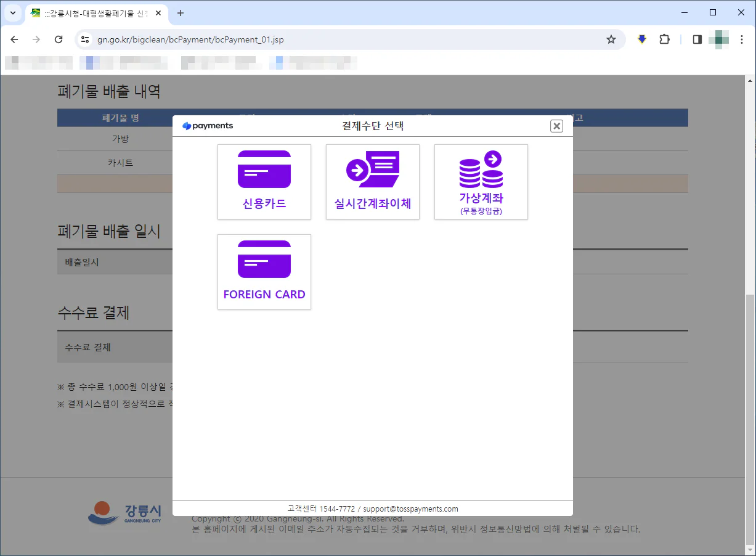
Task: Select the 신용카드 payment option
Action: click(x=264, y=182)
